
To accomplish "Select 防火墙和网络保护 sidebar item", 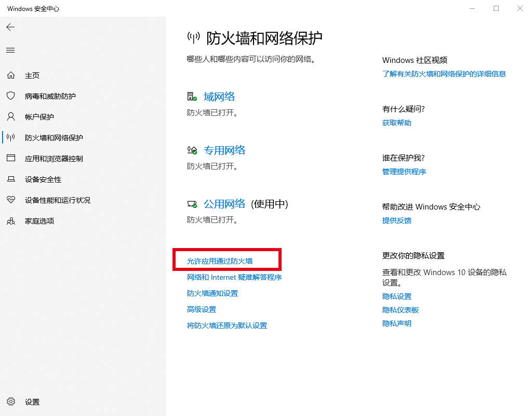I will (x=54, y=137).
